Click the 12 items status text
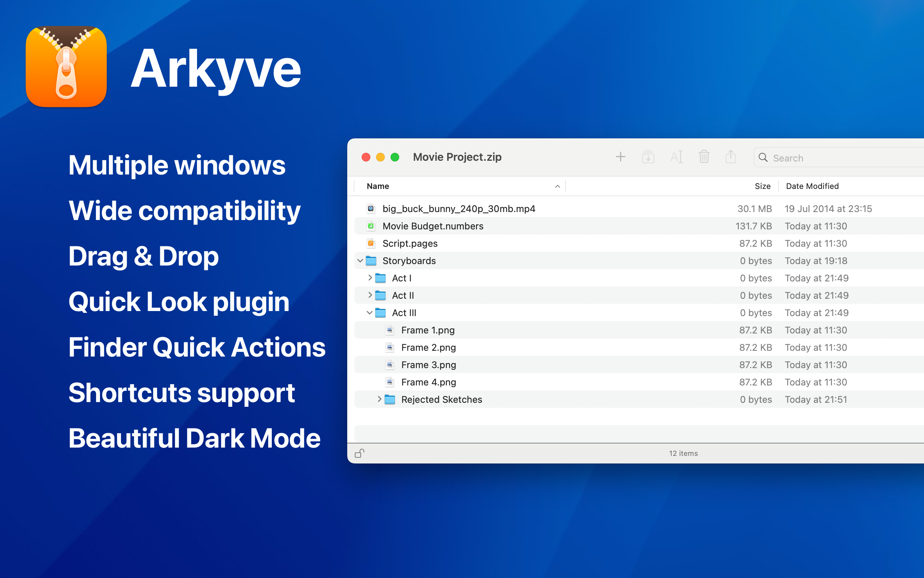 coord(683,453)
